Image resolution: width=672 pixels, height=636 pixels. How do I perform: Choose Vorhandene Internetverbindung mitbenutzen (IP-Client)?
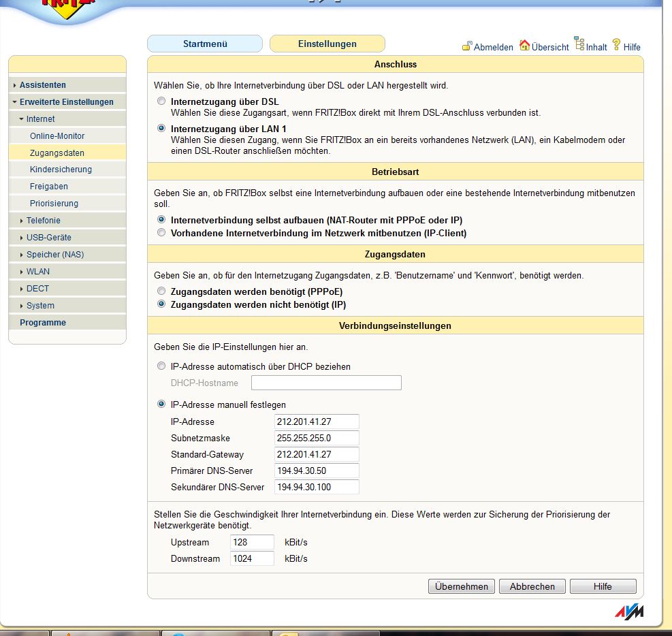click(x=161, y=232)
